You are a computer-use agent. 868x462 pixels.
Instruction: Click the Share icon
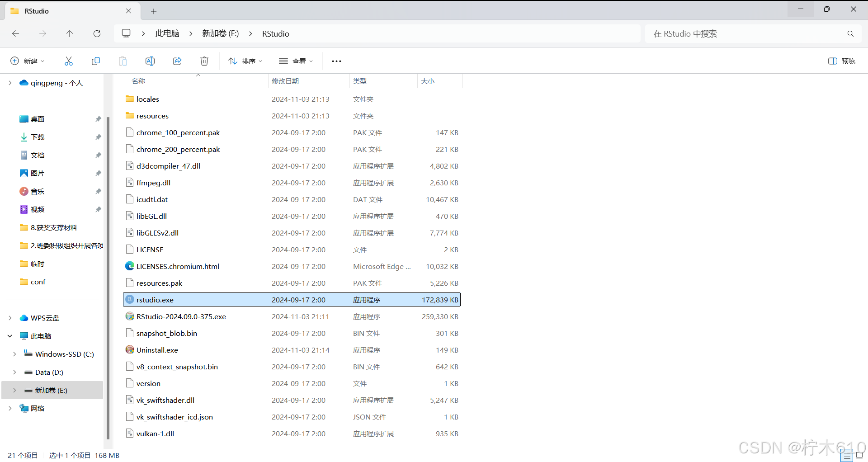(177, 61)
